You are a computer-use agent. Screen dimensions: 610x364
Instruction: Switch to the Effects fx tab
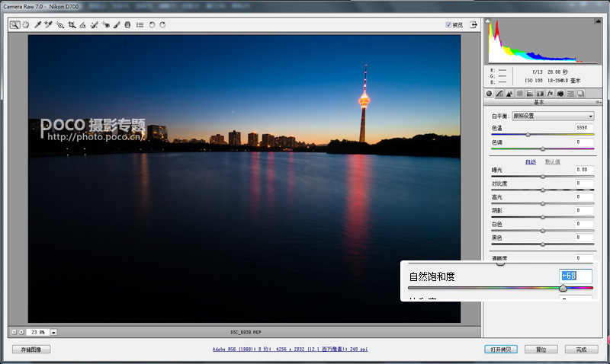pyautogui.click(x=550, y=93)
